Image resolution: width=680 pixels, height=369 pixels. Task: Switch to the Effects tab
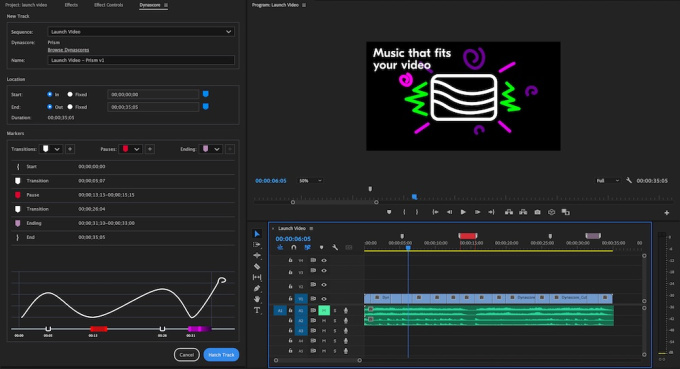(x=71, y=5)
